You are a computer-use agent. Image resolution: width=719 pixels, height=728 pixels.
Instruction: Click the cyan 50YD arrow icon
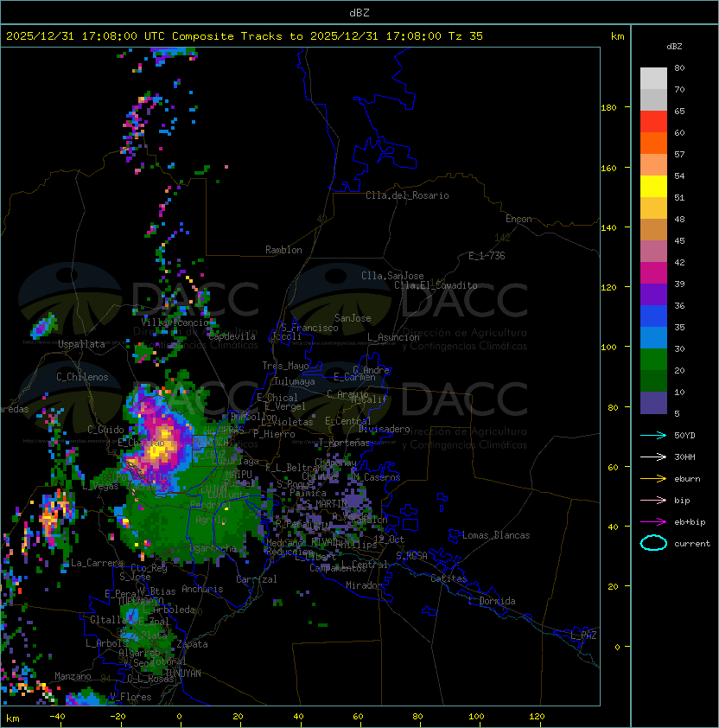653,435
